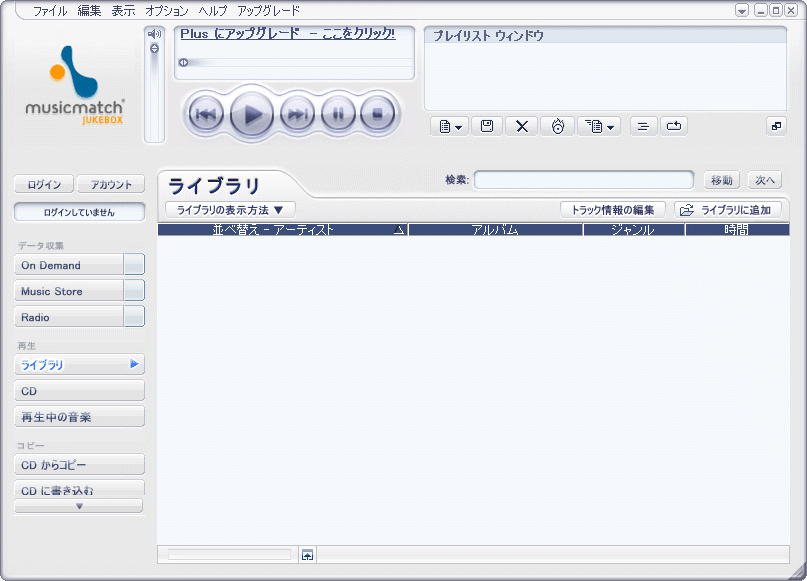Save the playlist using the floppy disk icon
This screenshot has height=581, width=807.
pos(486,126)
